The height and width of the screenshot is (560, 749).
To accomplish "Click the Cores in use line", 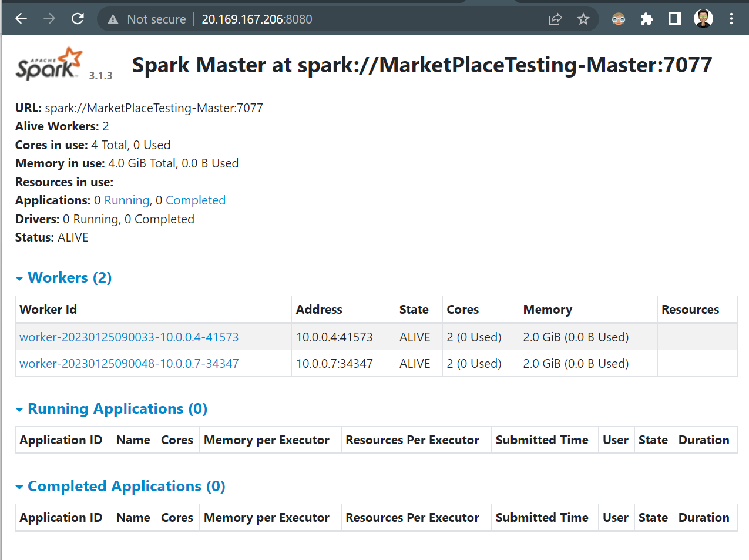I will pyautogui.click(x=93, y=145).
